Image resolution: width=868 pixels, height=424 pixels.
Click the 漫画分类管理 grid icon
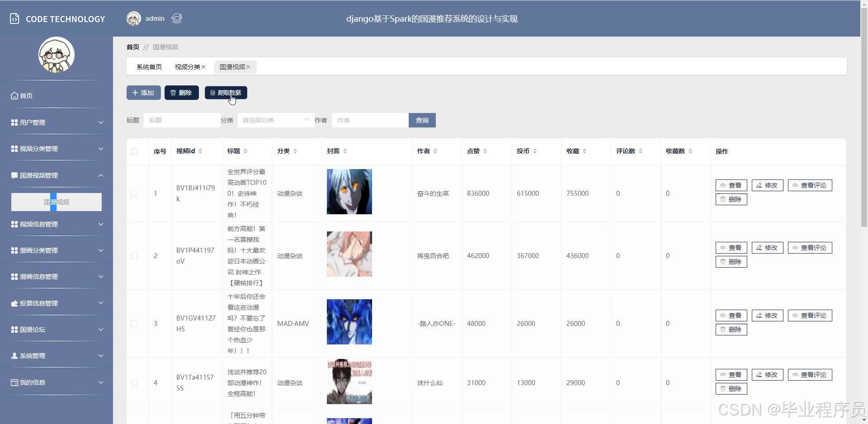point(14,250)
